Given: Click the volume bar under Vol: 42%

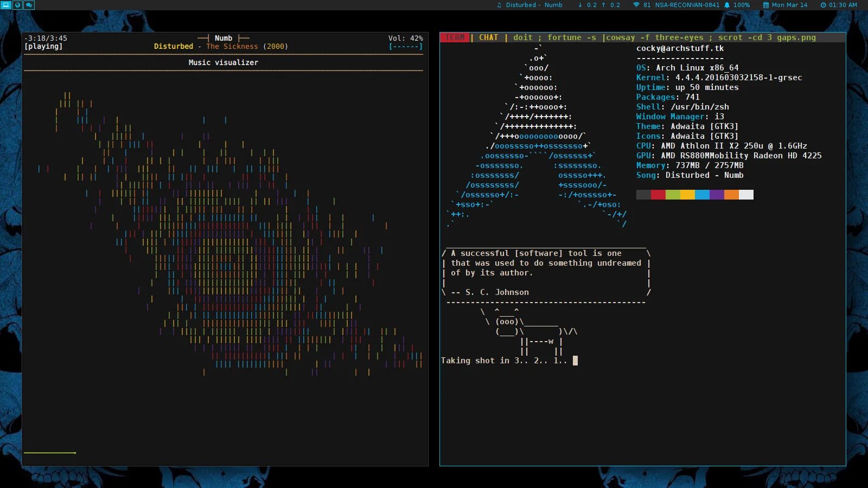Looking at the screenshot, I should pos(405,47).
